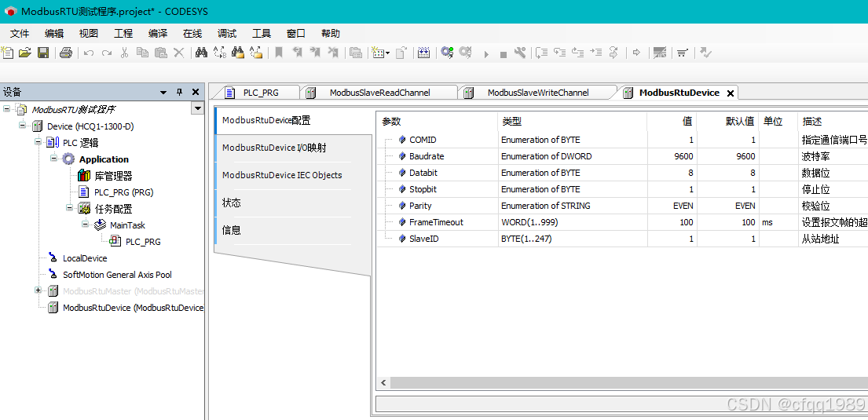Create a new project via toolbar icon
Viewport: 868px width, 420px height.
(7, 53)
